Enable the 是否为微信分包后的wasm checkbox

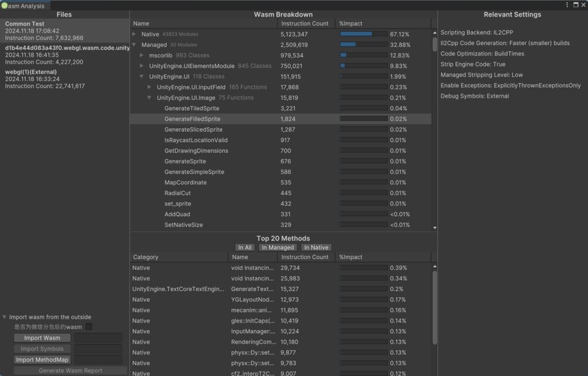[x=89, y=327]
